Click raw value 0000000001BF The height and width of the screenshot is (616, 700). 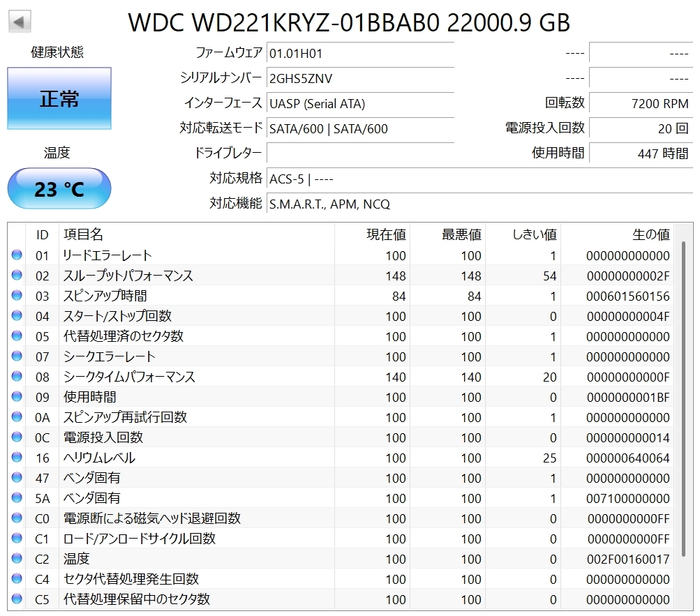[x=628, y=398]
